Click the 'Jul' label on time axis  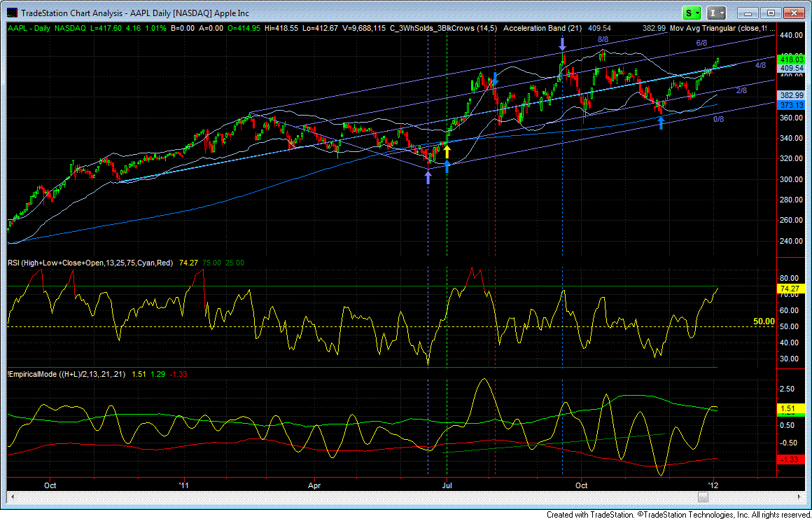click(x=447, y=485)
